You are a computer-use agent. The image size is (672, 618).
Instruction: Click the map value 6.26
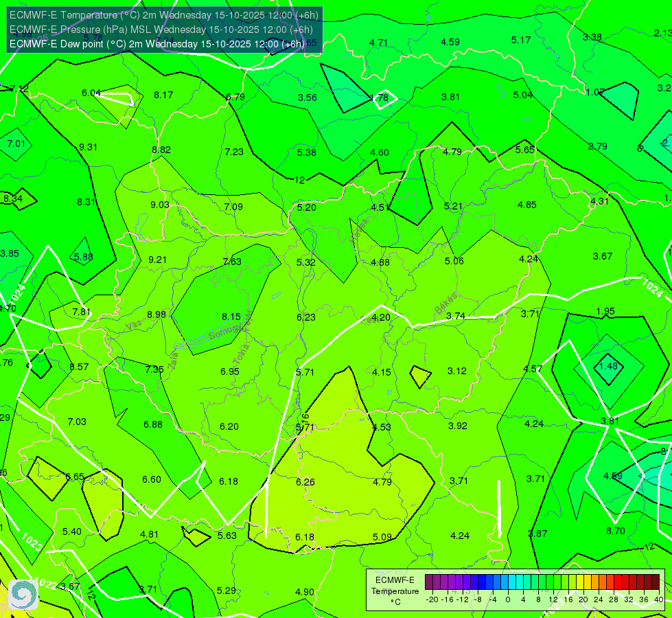pyautogui.click(x=305, y=483)
